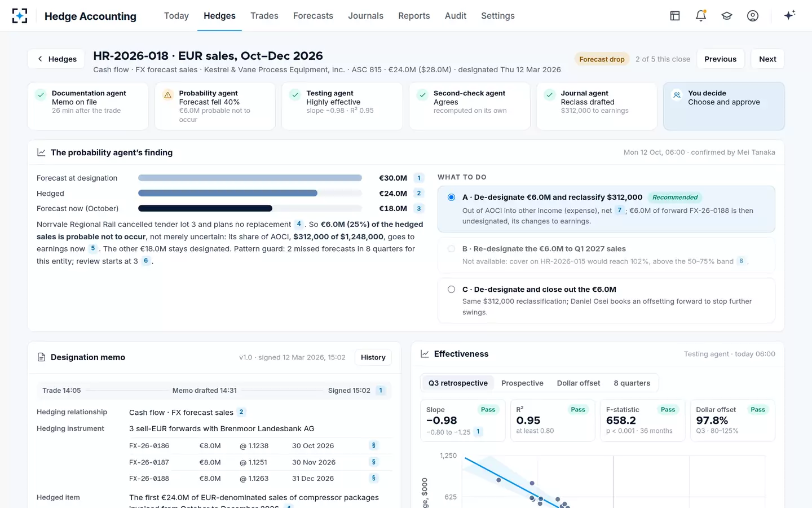Open notifications bell

point(701,16)
